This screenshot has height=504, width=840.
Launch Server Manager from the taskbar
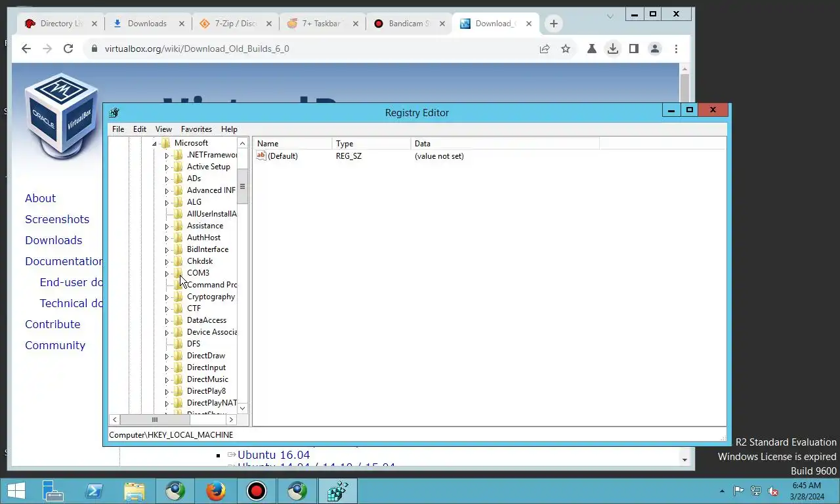coord(52,491)
